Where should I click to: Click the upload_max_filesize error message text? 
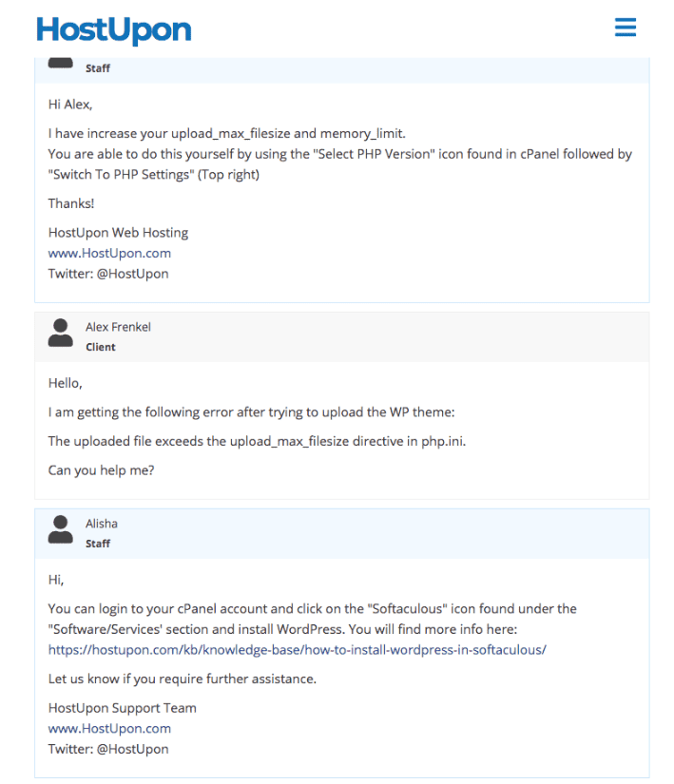(257, 441)
